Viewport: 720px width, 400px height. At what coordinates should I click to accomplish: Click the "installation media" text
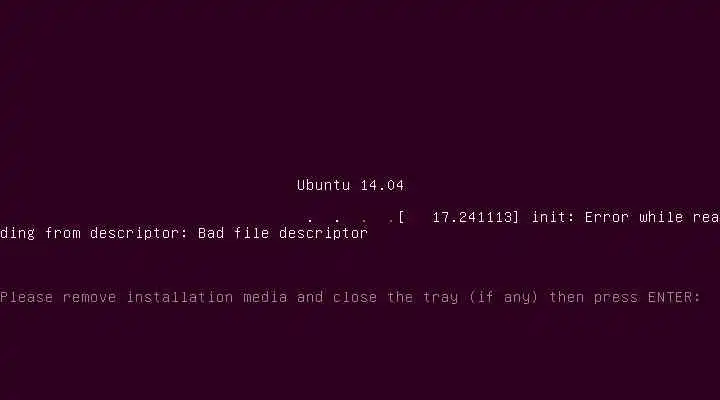[207, 297]
